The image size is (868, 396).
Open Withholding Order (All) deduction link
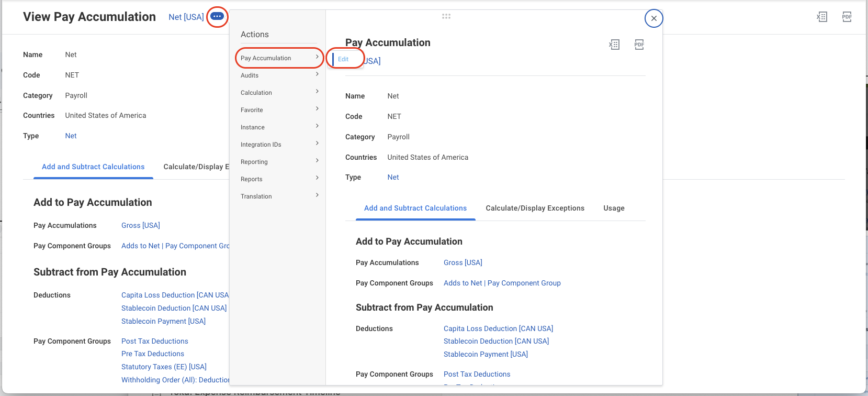tap(175, 380)
